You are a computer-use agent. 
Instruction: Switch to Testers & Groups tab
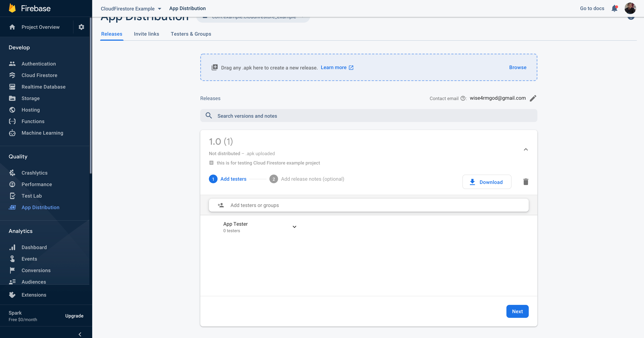[x=191, y=34]
